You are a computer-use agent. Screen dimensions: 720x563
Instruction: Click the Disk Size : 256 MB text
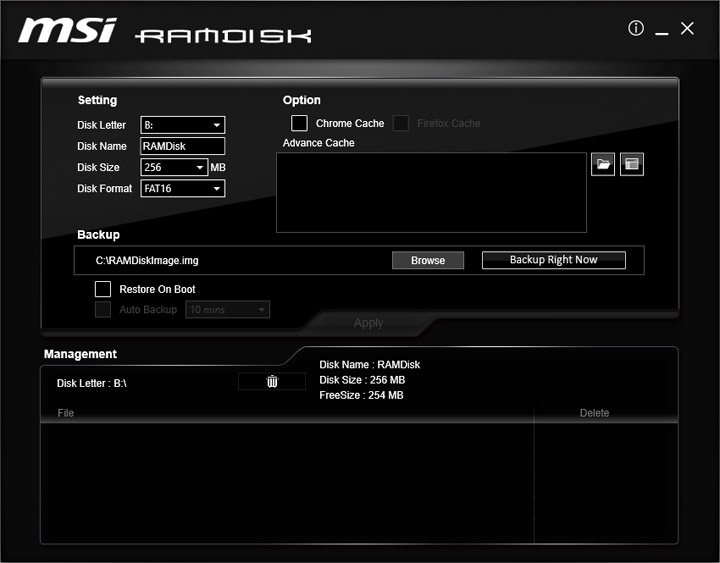[x=362, y=380]
